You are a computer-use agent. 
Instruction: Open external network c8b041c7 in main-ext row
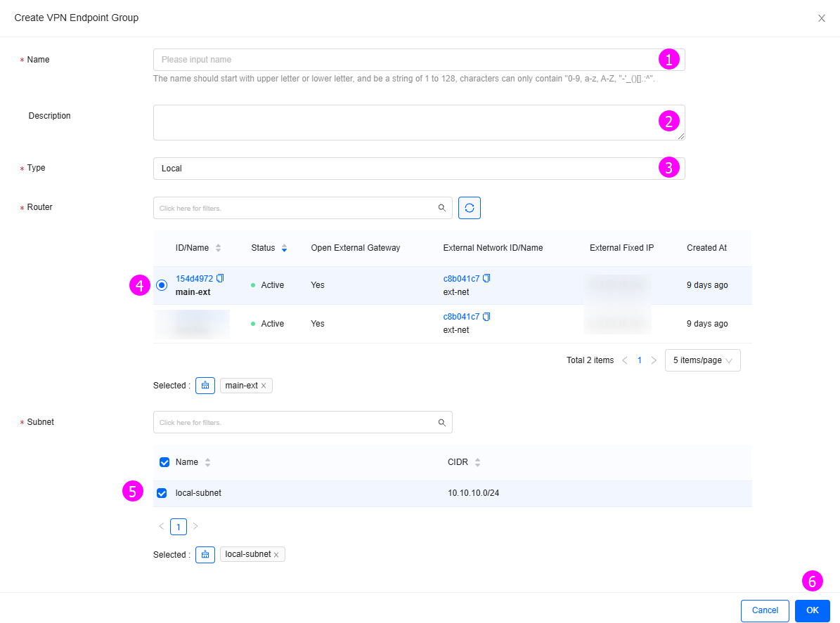click(461, 279)
